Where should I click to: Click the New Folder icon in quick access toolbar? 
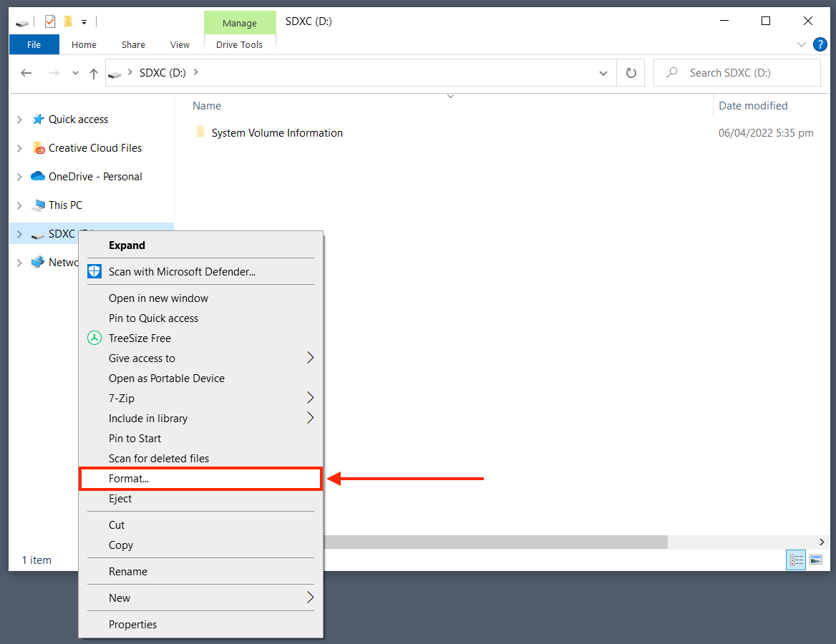pyautogui.click(x=68, y=21)
